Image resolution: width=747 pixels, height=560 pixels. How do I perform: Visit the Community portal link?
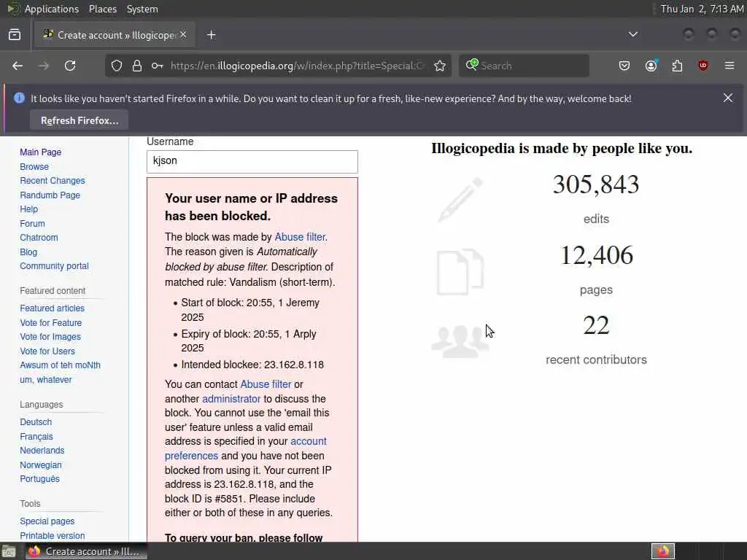[x=54, y=265]
